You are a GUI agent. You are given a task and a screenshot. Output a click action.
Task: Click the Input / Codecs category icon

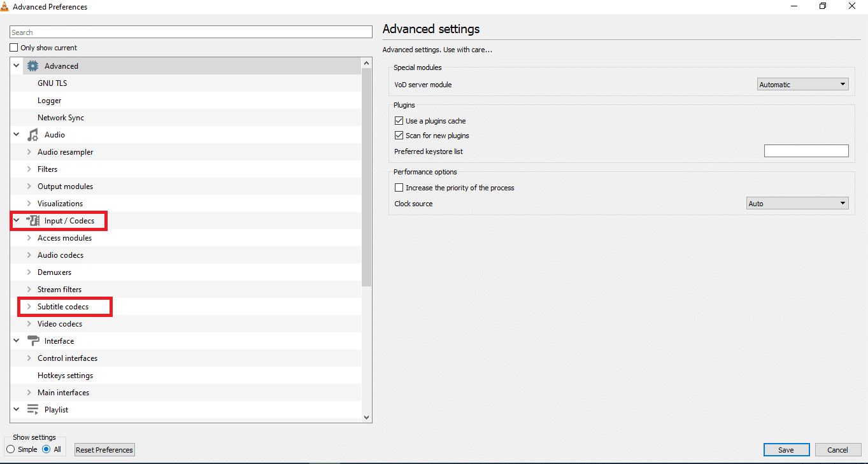click(x=32, y=221)
